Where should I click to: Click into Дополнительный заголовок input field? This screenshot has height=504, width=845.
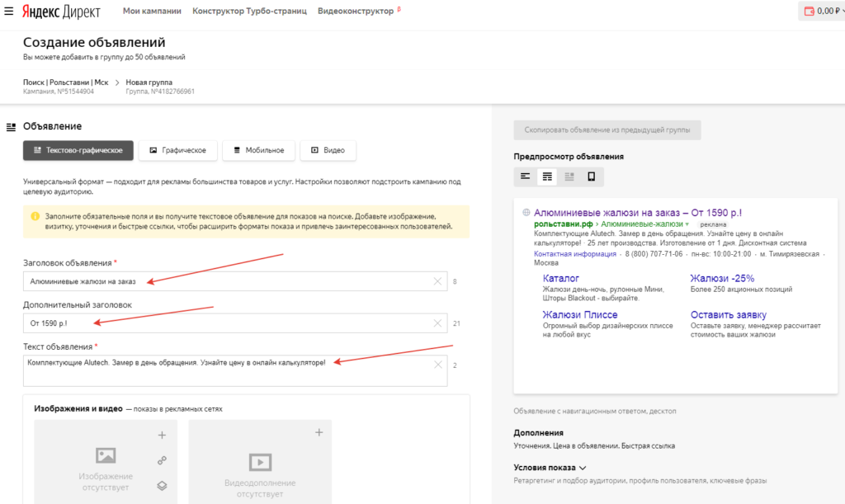[x=235, y=323]
